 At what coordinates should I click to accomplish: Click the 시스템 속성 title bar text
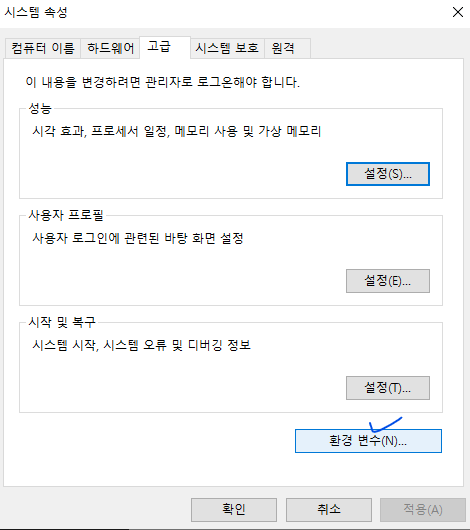(x=36, y=12)
